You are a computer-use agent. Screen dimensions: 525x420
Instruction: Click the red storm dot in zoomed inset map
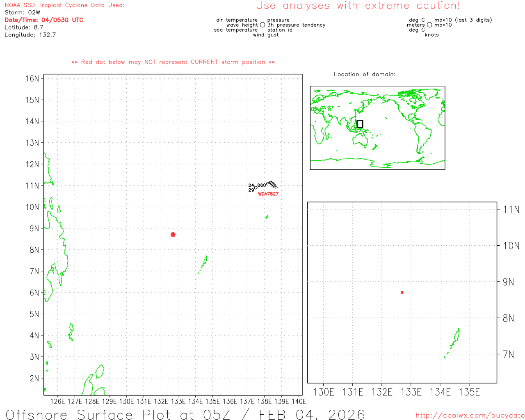402,292
